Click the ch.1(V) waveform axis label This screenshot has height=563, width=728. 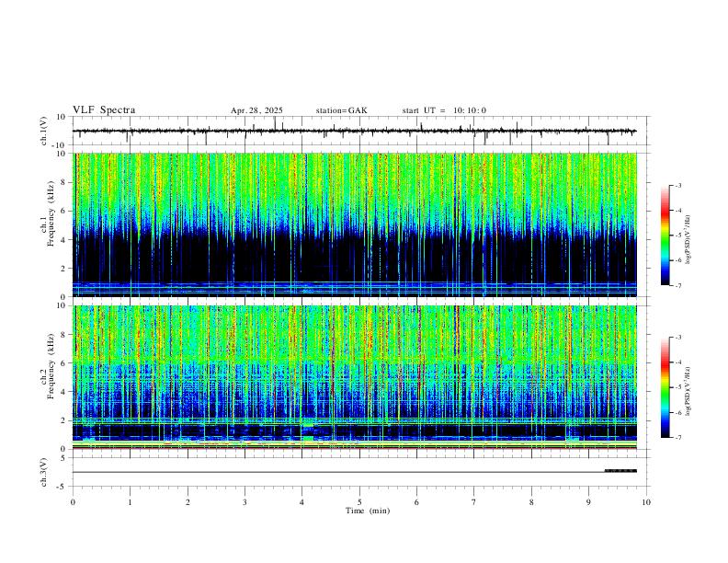click(x=44, y=131)
